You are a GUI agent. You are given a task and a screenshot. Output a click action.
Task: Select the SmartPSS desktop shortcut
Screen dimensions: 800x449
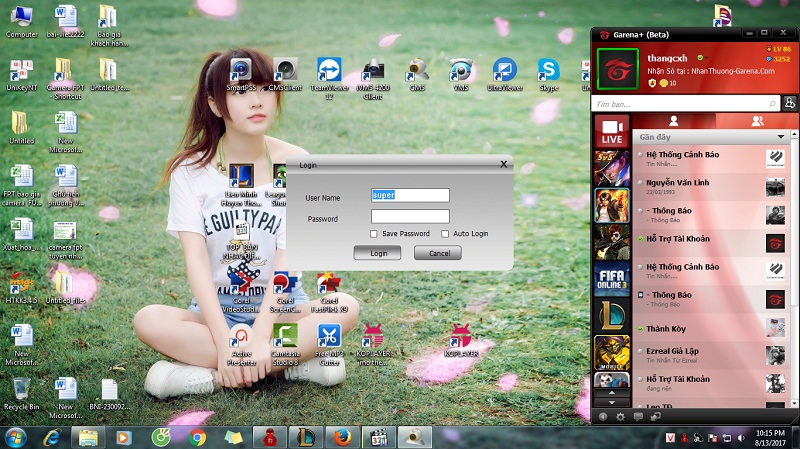pos(241,70)
